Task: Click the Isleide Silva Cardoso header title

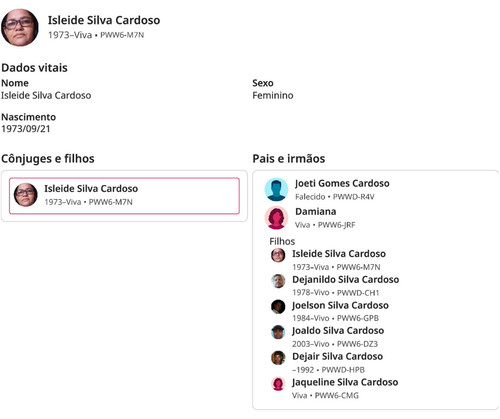Action: [104, 20]
